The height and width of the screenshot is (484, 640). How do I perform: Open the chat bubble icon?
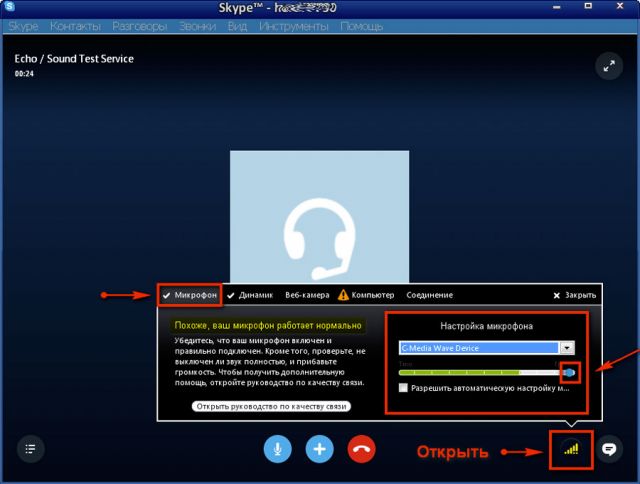[609, 449]
